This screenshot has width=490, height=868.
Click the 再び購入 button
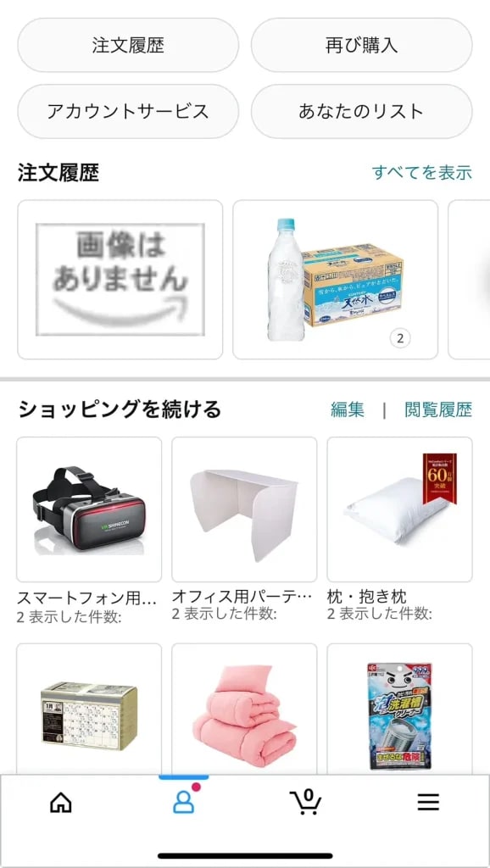[361, 45]
